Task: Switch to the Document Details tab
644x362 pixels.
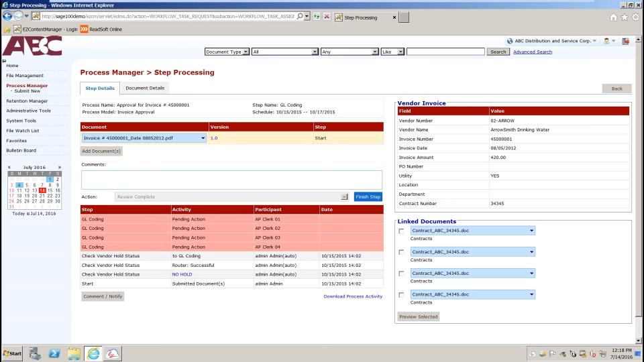Action: point(145,88)
